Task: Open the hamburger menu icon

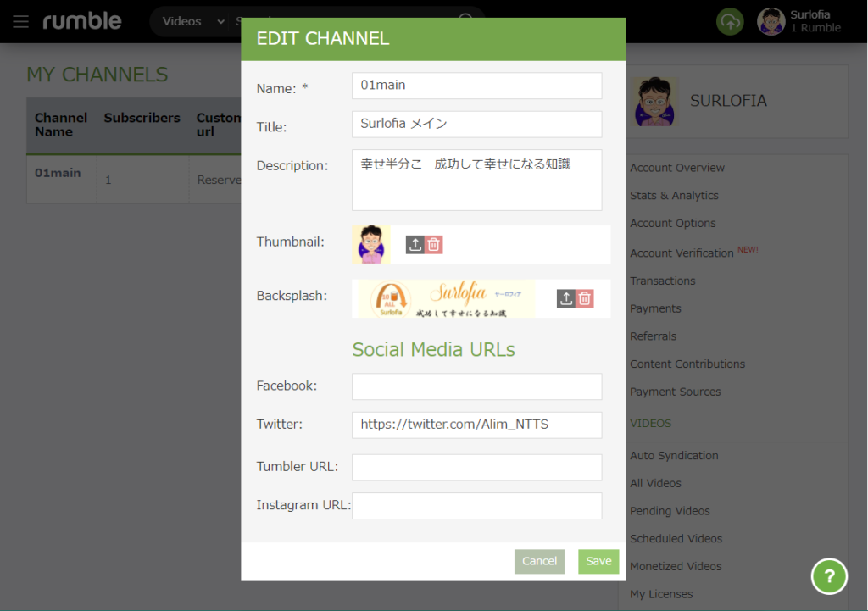Action: click(x=20, y=21)
